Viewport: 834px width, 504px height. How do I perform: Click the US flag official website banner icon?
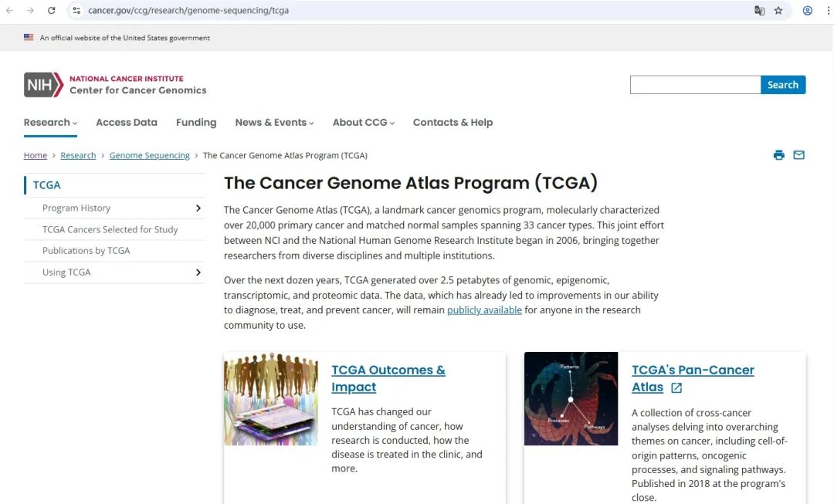pos(28,36)
